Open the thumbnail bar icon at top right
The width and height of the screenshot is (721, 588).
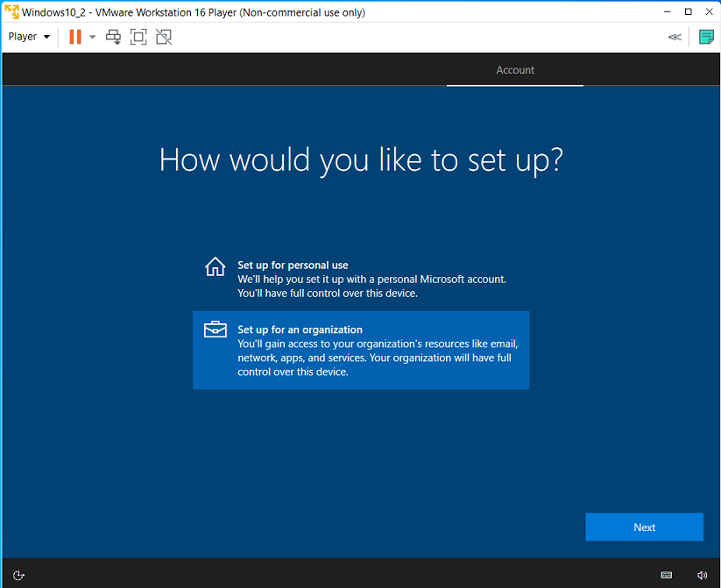[706, 37]
